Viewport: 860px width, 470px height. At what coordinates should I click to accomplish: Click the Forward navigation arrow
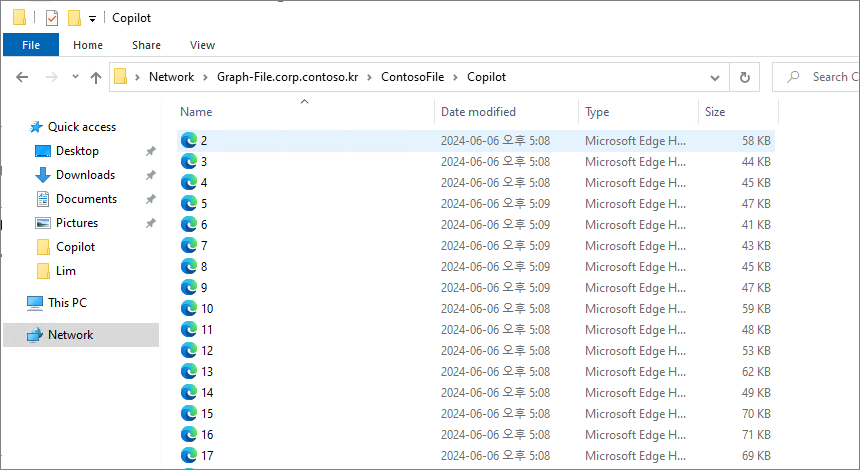[x=52, y=77]
